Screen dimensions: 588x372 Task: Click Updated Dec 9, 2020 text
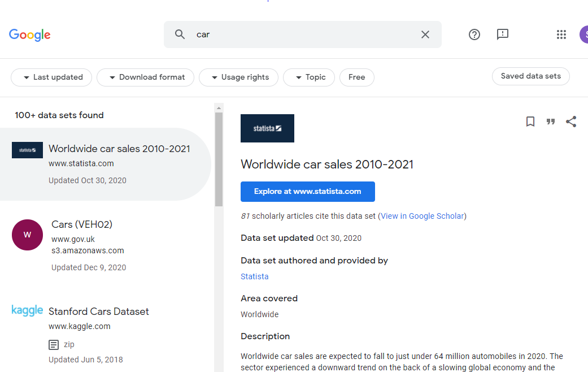point(89,267)
